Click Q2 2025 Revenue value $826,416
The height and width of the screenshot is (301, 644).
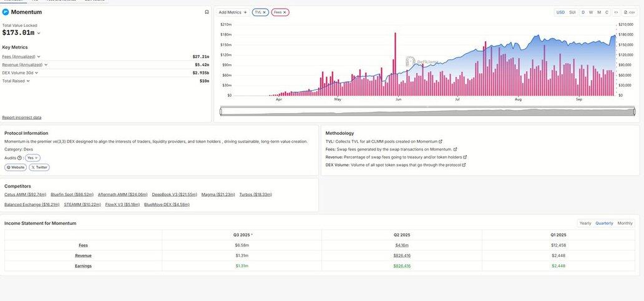click(x=402, y=256)
